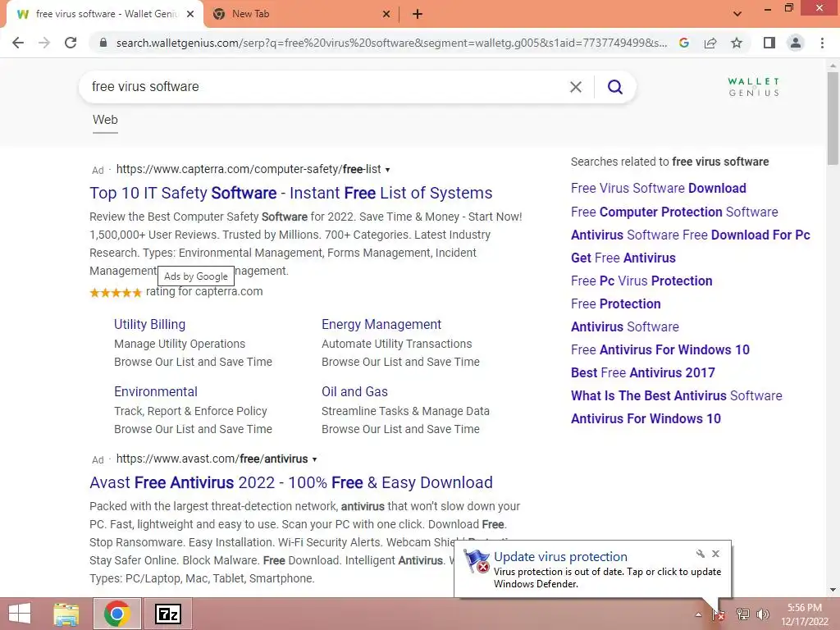The image size is (840, 630).
Task: Click the capterra.com star rating
Action: click(115, 293)
